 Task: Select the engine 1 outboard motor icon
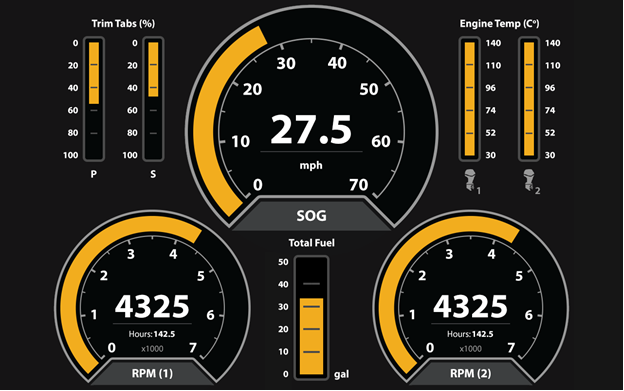pos(470,180)
